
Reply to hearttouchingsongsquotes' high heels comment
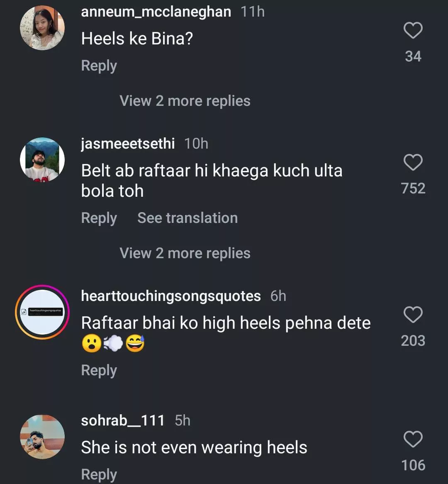pyautogui.click(x=99, y=370)
